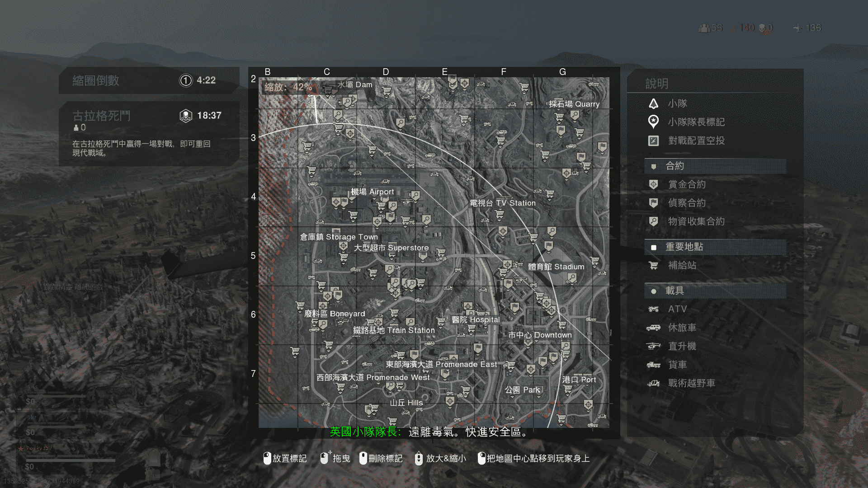Click the 採石場 Quarry map label
The width and height of the screenshot is (868, 488).
click(x=574, y=104)
